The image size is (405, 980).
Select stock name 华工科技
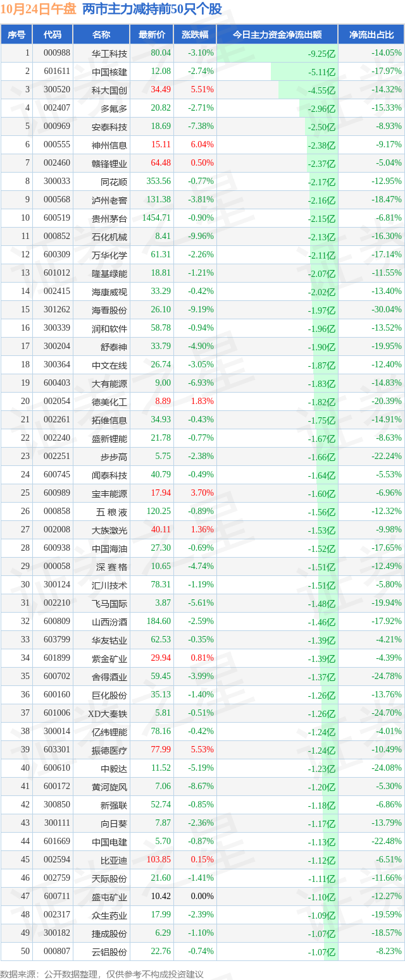click(109, 53)
